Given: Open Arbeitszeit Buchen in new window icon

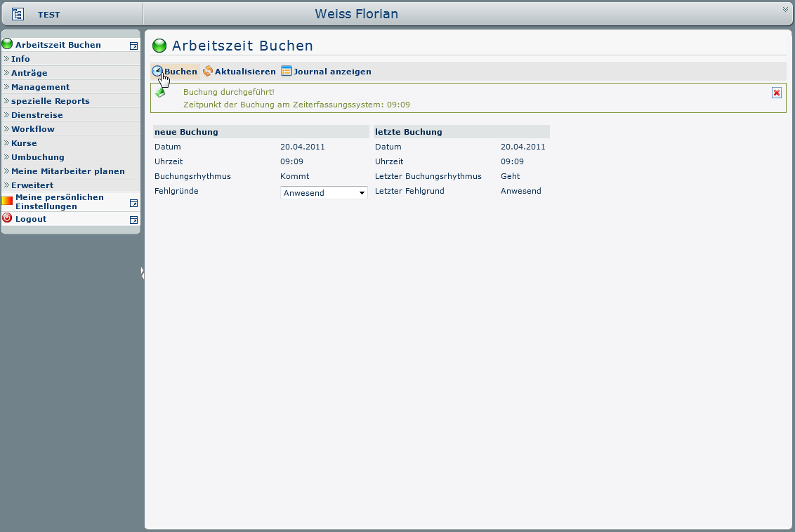Looking at the screenshot, I should [x=134, y=46].
